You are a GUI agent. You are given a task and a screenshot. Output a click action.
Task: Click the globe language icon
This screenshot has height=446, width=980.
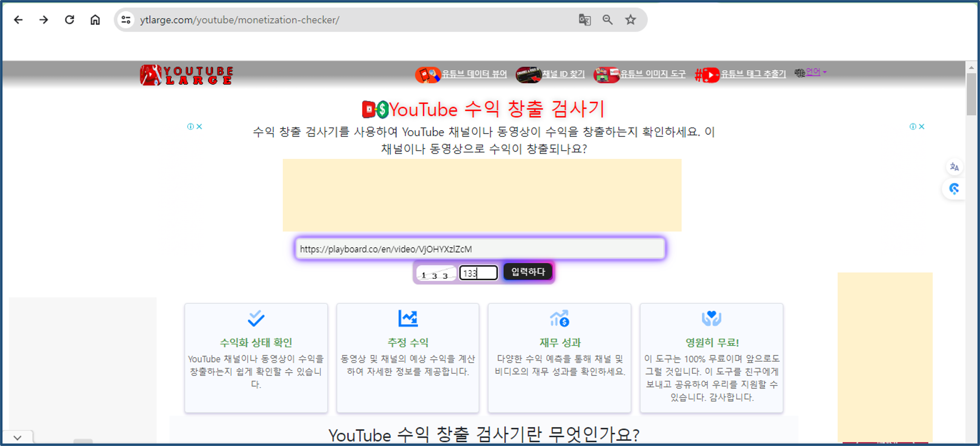point(800,73)
